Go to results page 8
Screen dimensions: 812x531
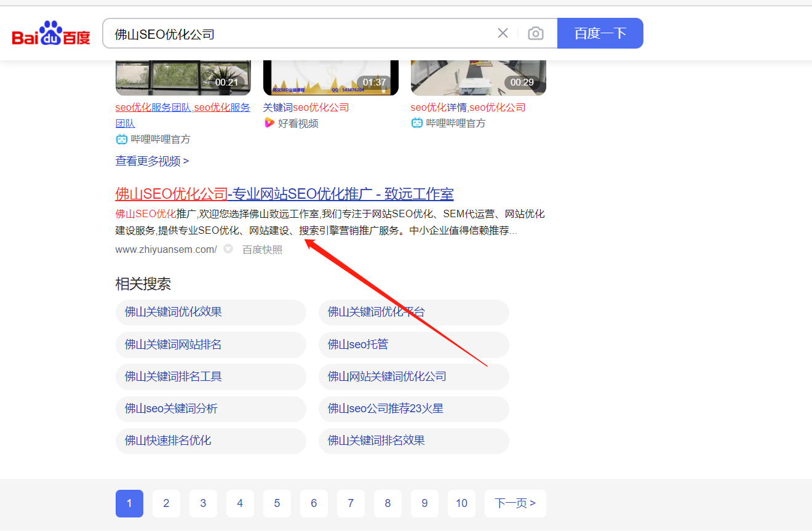pos(388,503)
